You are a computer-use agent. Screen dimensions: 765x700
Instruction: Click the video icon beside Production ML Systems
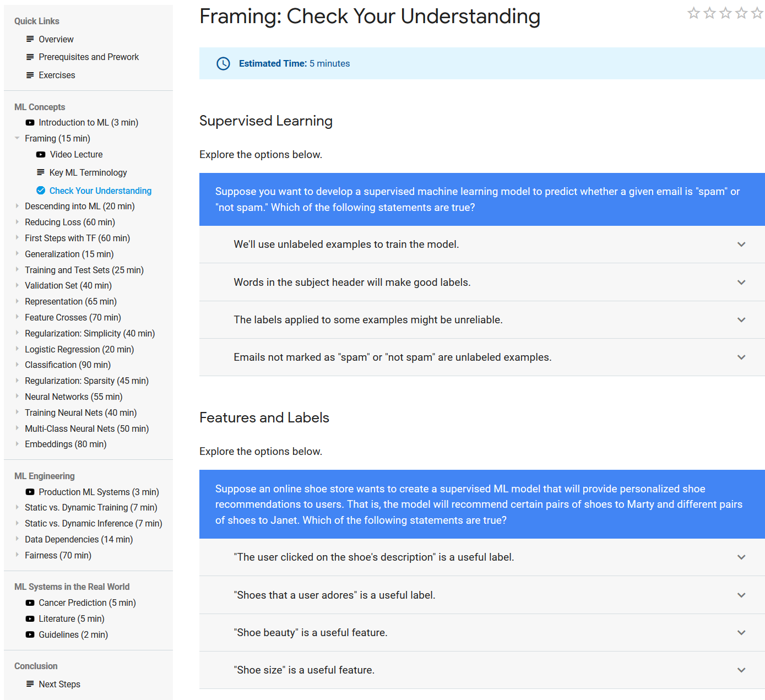30,492
